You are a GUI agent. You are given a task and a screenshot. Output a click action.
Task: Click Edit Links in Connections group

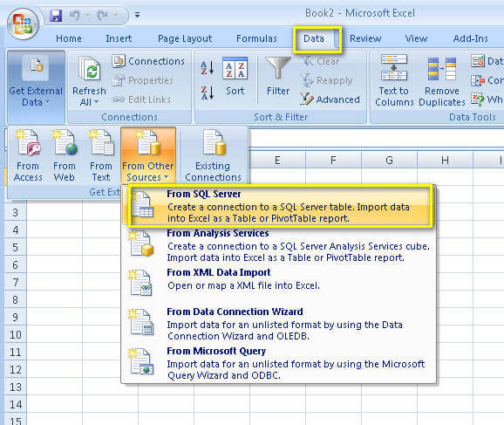click(141, 99)
